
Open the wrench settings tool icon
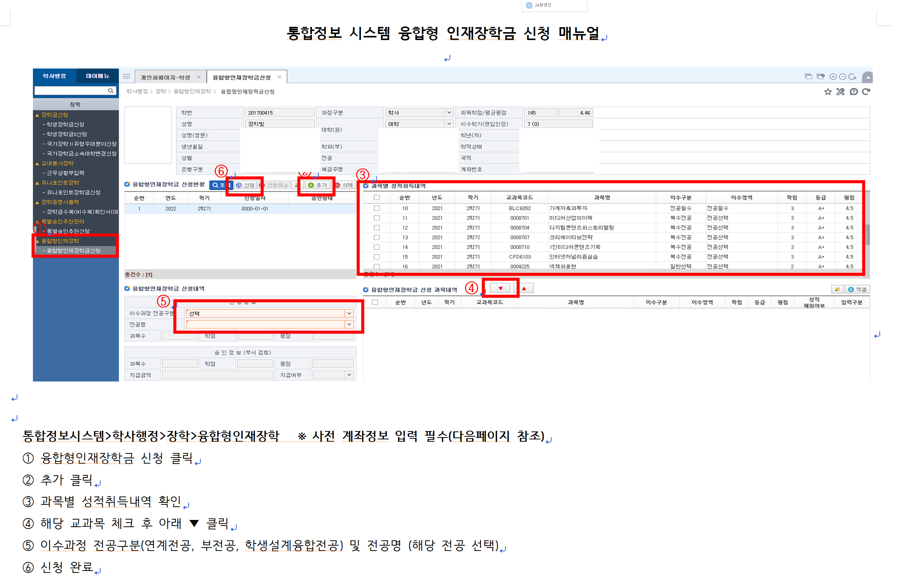pos(840,92)
